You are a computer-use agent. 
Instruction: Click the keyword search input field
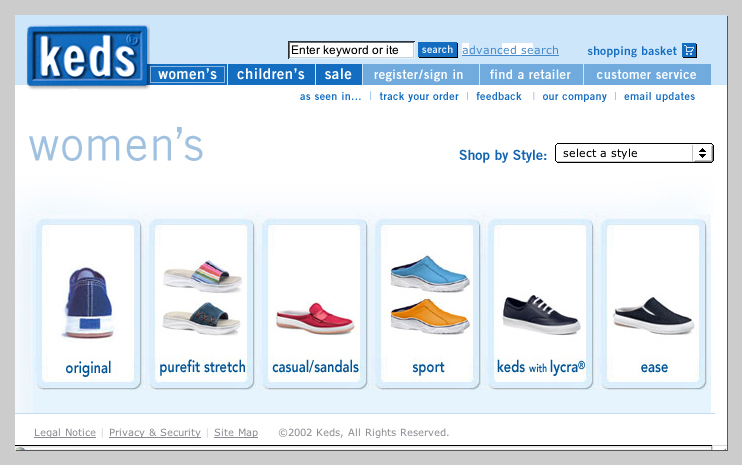351,50
